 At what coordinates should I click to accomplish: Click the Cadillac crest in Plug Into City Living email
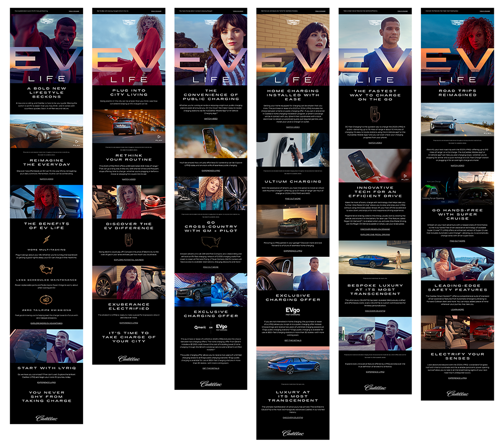(x=129, y=21)
